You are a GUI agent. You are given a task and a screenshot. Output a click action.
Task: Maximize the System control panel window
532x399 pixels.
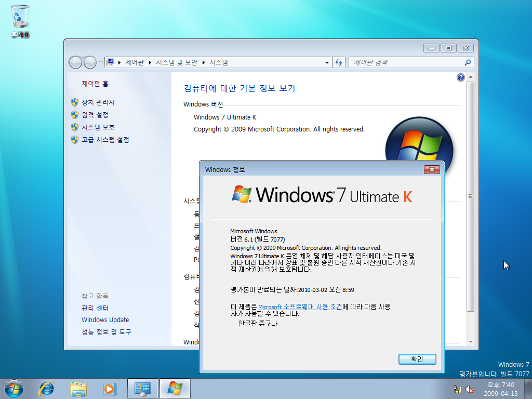pyautogui.click(x=448, y=48)
